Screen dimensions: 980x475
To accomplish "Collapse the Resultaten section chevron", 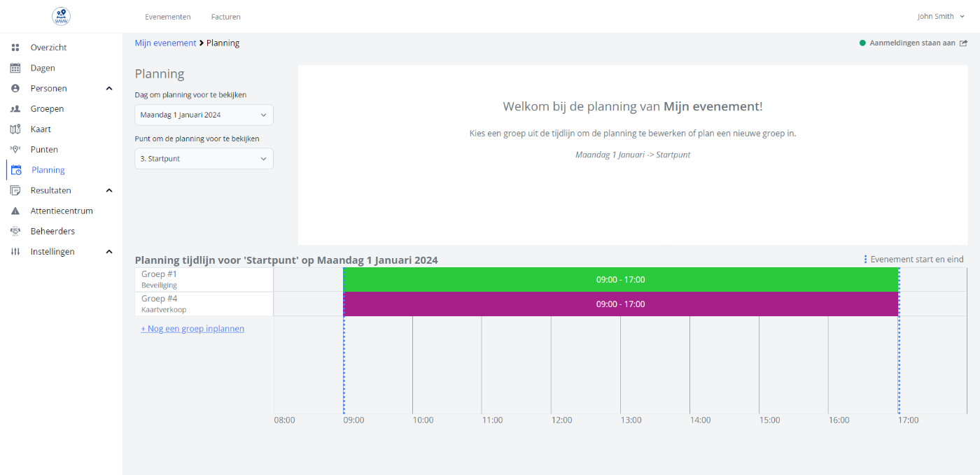I will click(108, 190).
